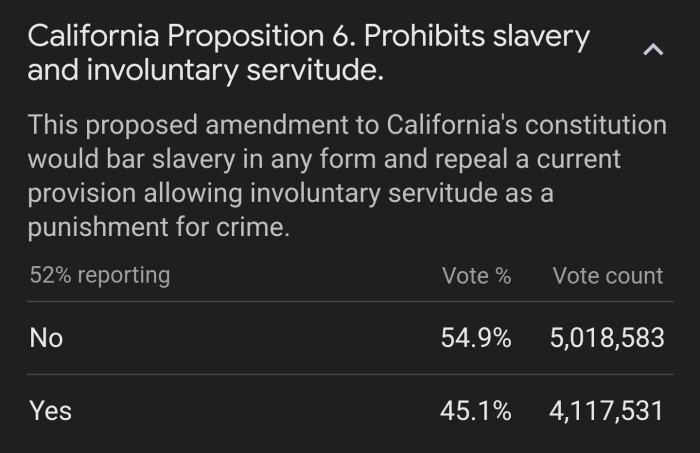The height and width of the screenshot is (453, 700).
Task: Select the "Vote %" column header
Action: (x=476, y=276)
